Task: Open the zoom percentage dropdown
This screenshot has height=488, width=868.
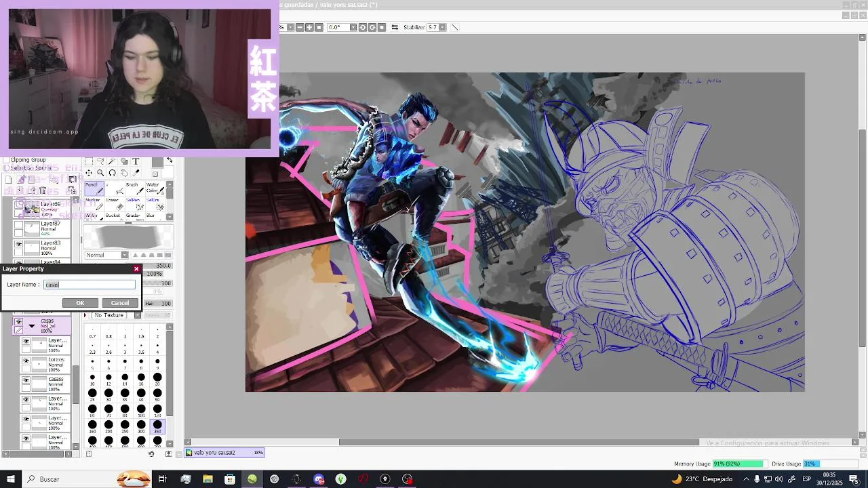Action: coord(290,27)
